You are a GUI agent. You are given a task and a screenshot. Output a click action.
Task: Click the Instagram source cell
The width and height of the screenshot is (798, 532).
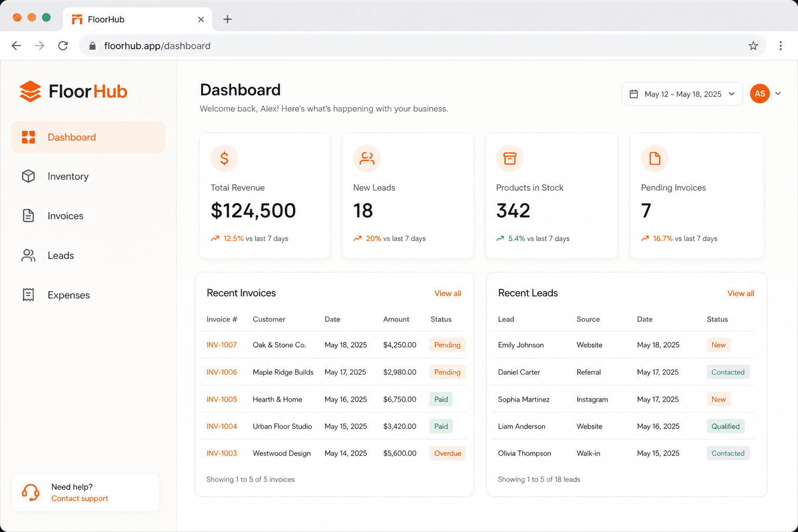592,399
